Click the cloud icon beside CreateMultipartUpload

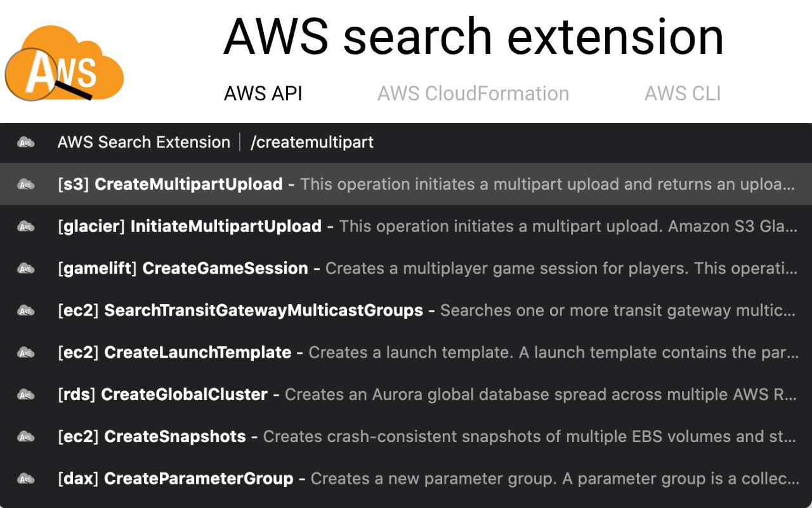26,184
